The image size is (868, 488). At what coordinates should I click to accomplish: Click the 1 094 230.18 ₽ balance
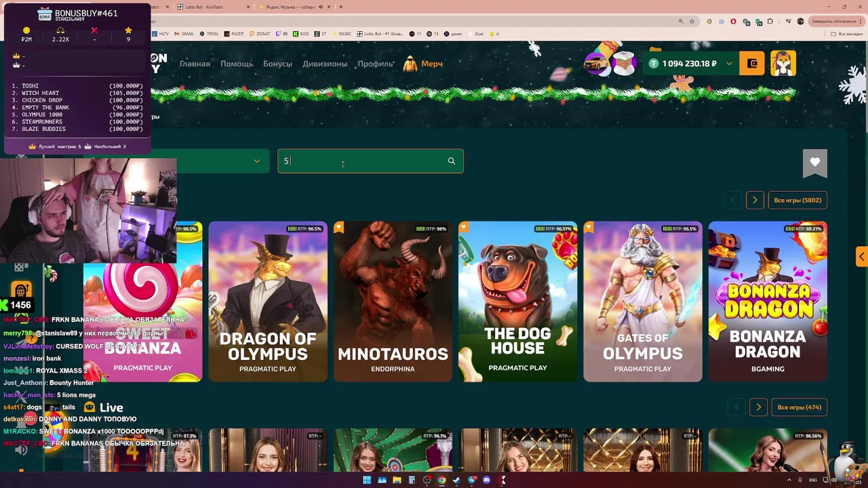(689, 64)
